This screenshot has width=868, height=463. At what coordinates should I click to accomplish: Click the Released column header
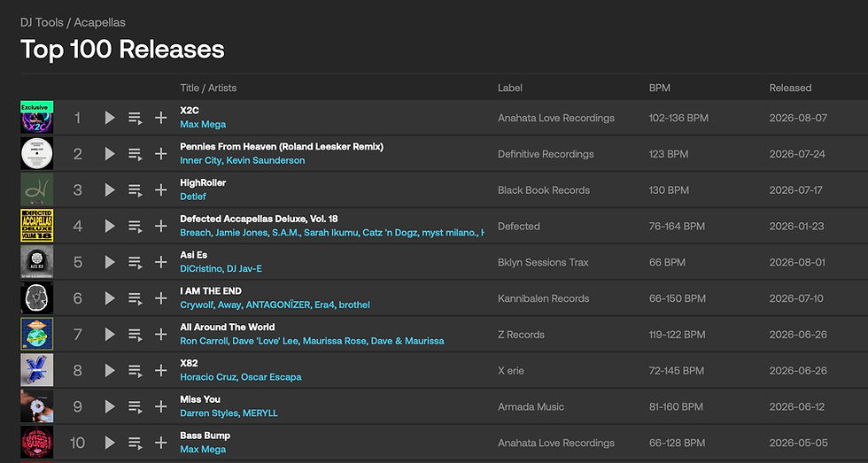pyautogui.click(x=790, y=88)
